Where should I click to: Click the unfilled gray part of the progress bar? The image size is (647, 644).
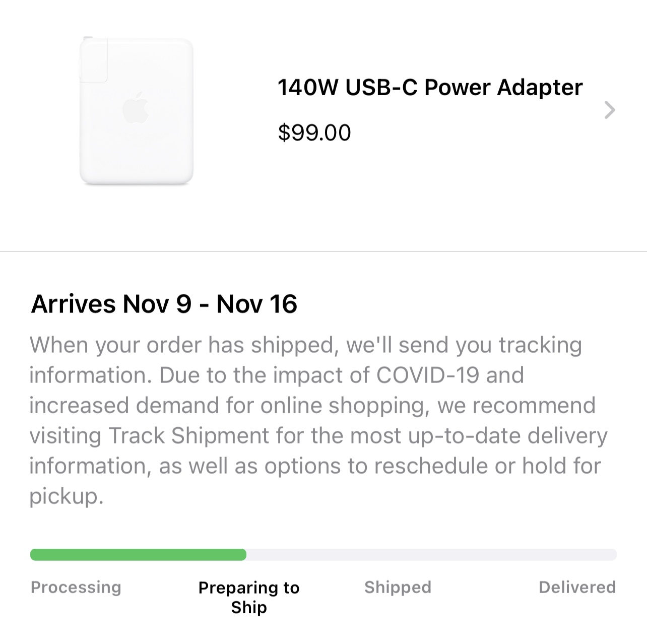pos(431,555)
